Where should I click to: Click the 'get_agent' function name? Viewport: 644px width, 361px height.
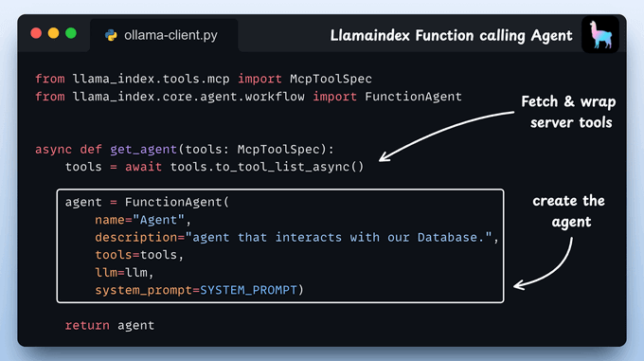pyautogui.click(x=143, y=150)
